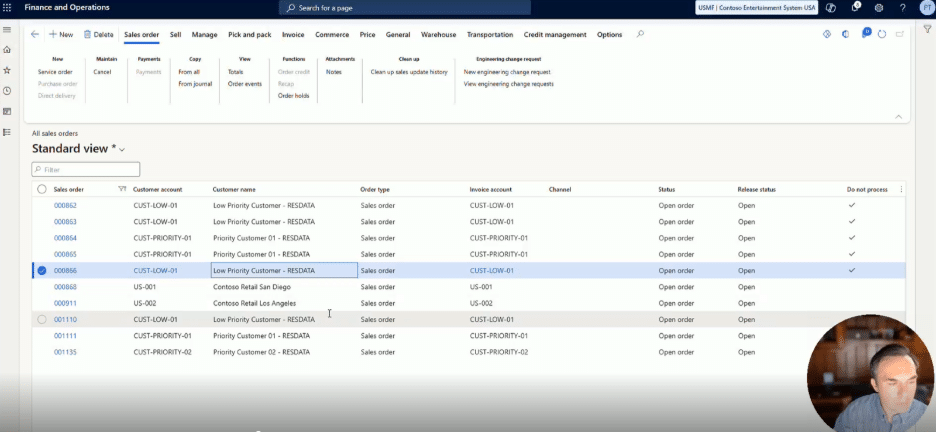
Task: Click the Contoso Retail Los Angeles cell
Action: (x=254, y=303)
